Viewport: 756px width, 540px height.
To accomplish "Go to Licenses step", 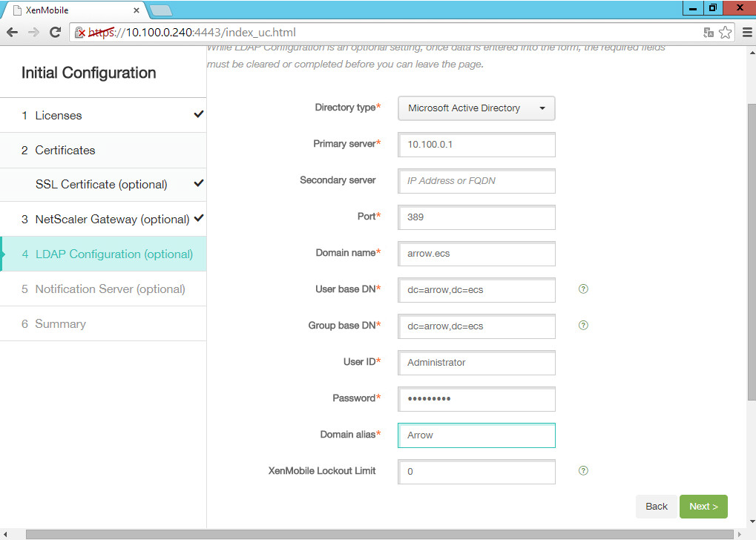I will (x=102, y=115).
